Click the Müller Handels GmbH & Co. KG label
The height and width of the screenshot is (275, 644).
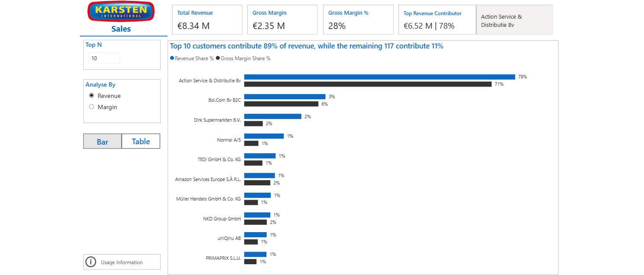tap(208, 199)
